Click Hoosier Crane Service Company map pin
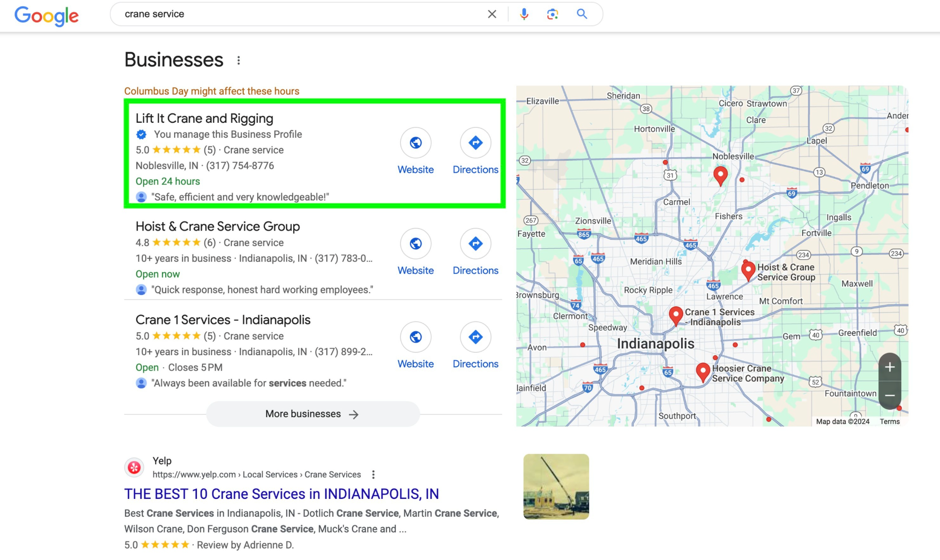940x560 pixels. 703,372
